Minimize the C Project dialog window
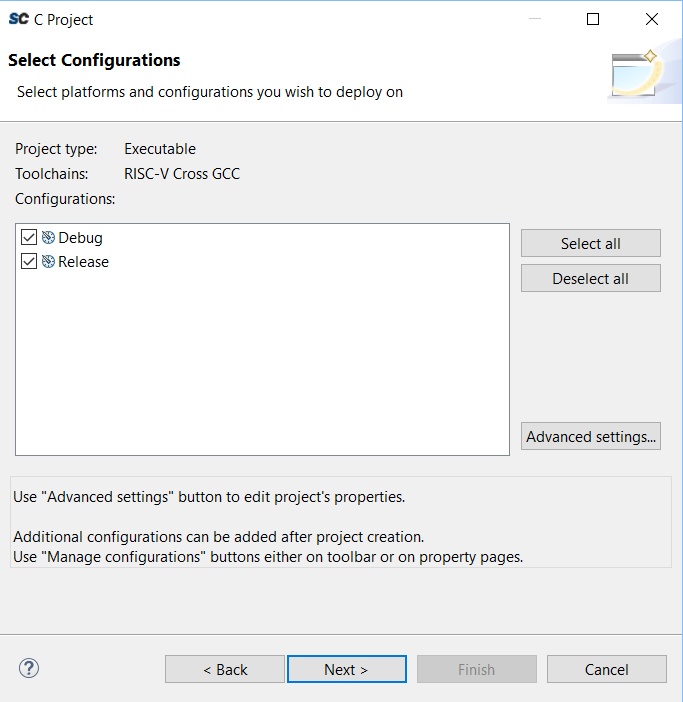The height and width of the screenshot is (702, 683). coord(536,19)
